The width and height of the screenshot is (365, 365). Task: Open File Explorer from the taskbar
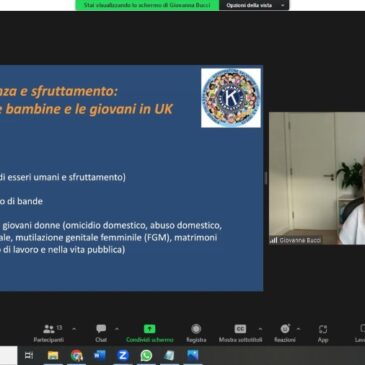click(53, 356)
